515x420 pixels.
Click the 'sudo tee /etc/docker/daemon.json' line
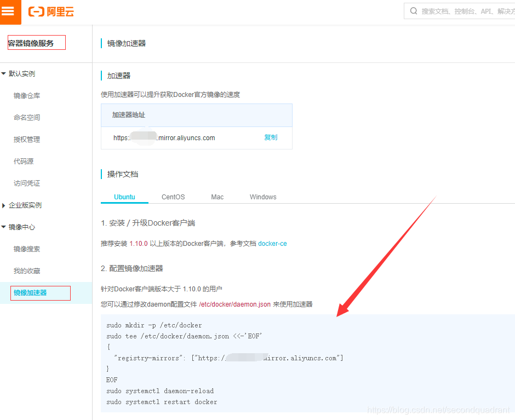coord(184,336)
